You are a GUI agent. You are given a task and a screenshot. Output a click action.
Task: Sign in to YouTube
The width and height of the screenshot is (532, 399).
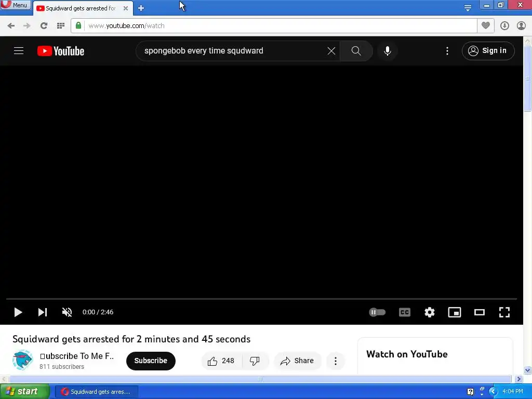tap(488, 51)
